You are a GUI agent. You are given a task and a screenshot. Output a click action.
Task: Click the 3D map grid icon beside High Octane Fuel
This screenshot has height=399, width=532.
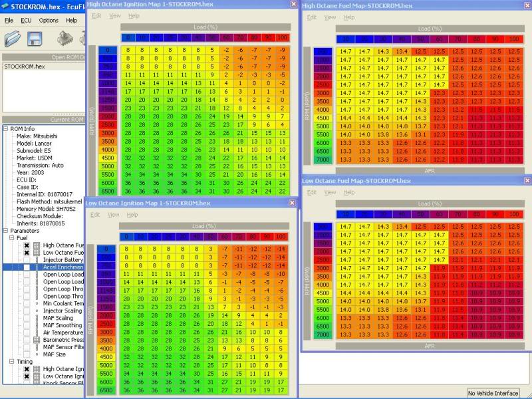(37, 245)
